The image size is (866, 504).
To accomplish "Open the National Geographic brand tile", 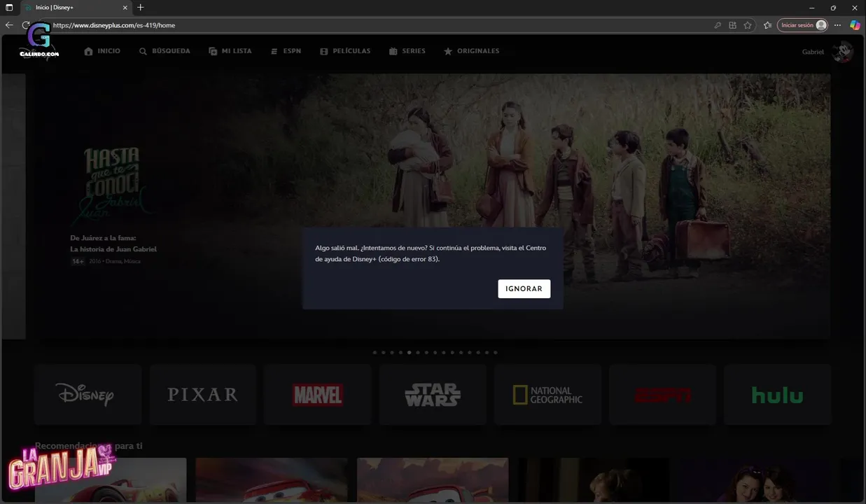I will point(547,394).
